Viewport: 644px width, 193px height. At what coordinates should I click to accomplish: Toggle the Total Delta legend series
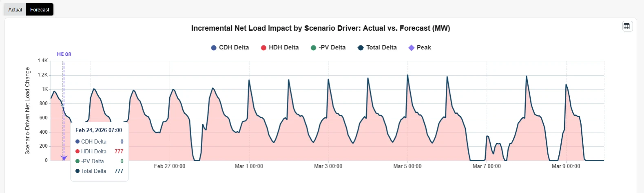pos(377,47)
